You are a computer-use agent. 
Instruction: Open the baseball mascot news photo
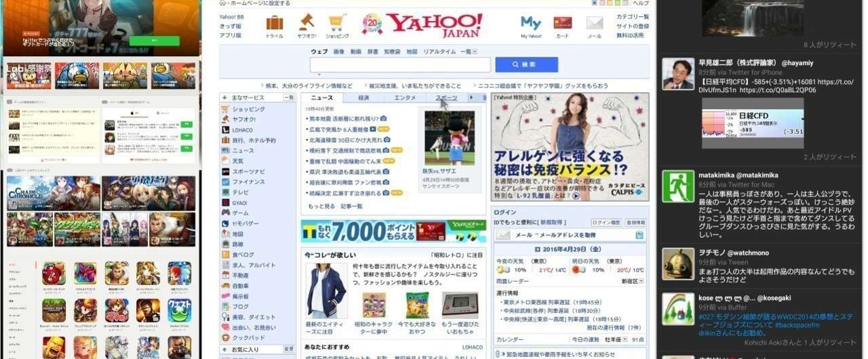pos(449,137)
